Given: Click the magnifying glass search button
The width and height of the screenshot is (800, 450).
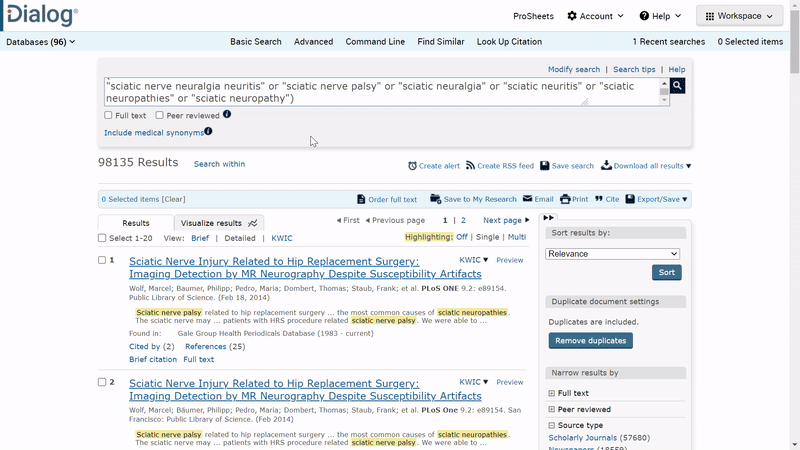Looking at the screenshot, I should coord(678,86).
